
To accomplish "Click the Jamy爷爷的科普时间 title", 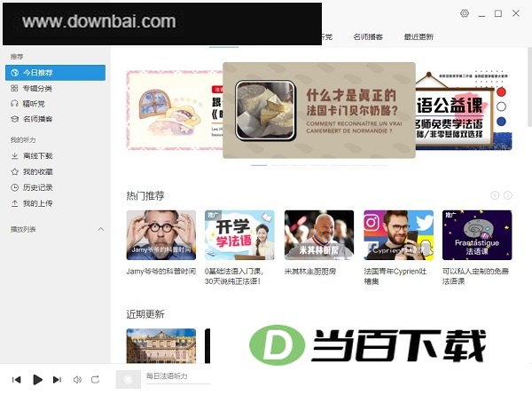I will click(x=161, y=272).
